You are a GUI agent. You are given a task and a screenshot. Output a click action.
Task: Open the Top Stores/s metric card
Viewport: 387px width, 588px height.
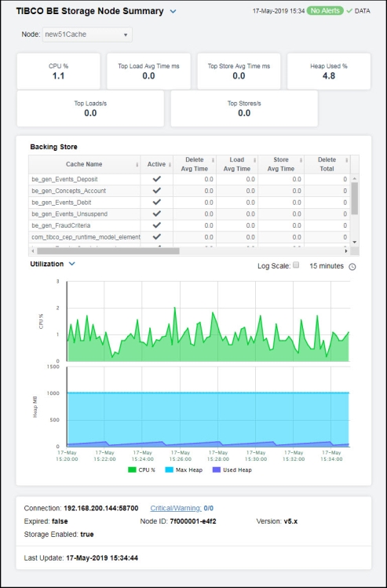[x=244, y=108]
